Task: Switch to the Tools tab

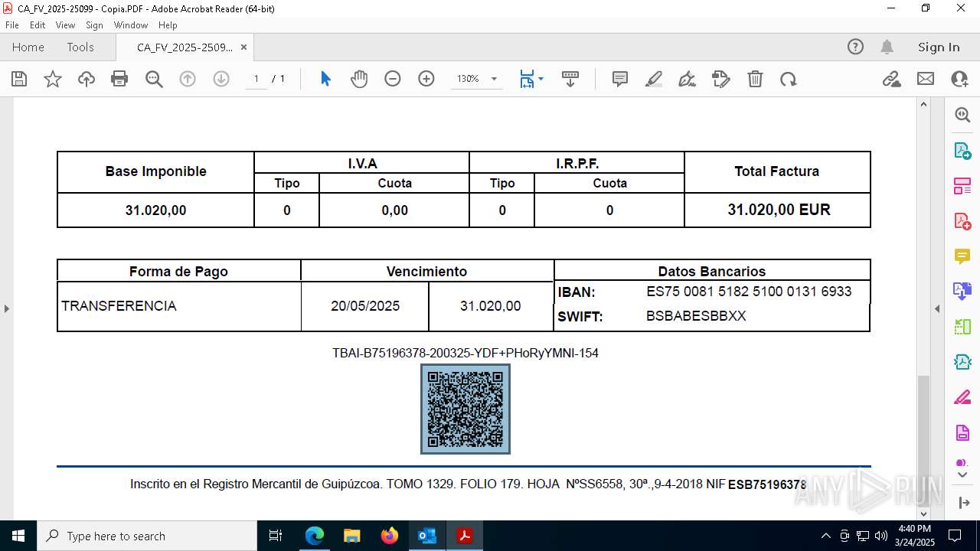Action: click(80, 47)
